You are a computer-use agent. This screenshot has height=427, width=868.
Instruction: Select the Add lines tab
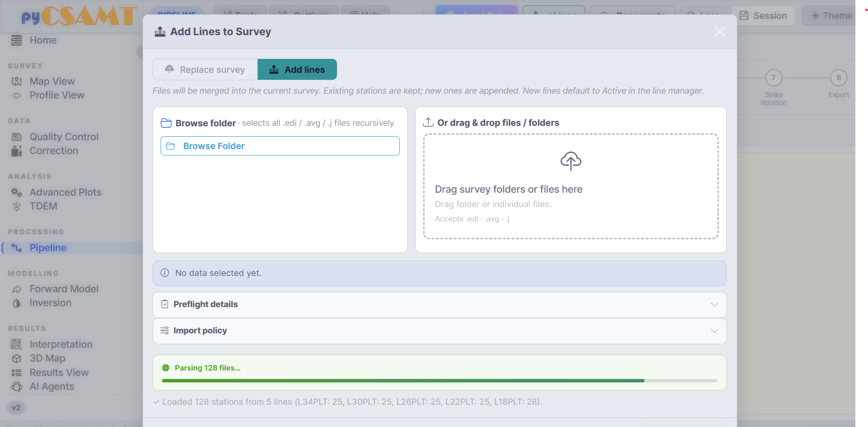coord(297,69)
